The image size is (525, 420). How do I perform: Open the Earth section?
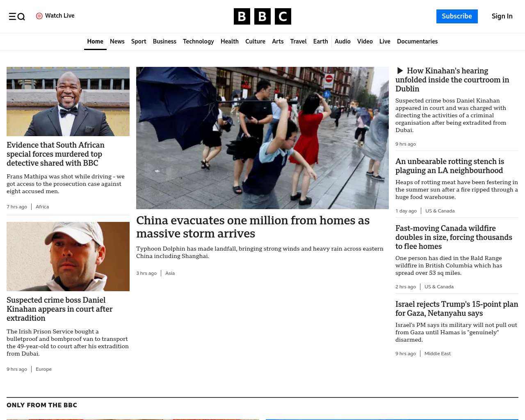[x=321, y=41]
